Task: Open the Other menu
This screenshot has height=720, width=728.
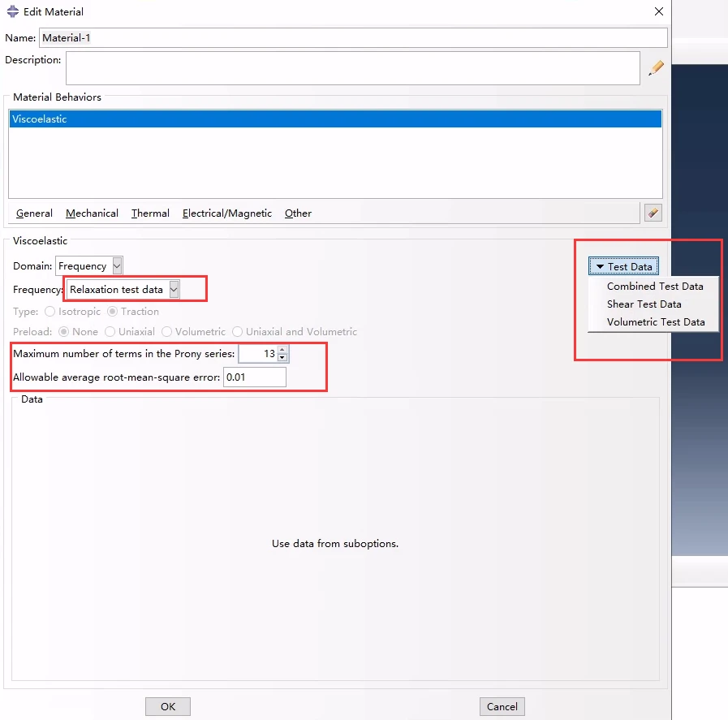Action: [x=298, y=213]
